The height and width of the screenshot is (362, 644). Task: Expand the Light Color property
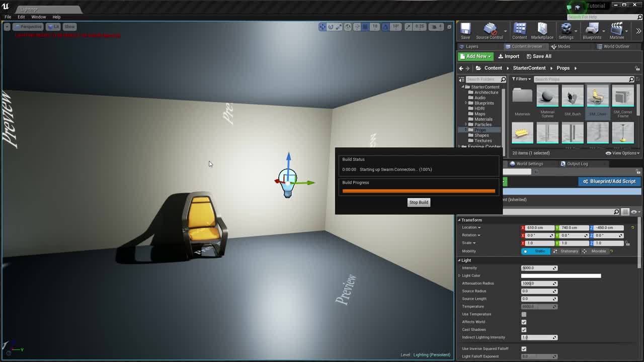pyautogui.click(x=459, y=276)
